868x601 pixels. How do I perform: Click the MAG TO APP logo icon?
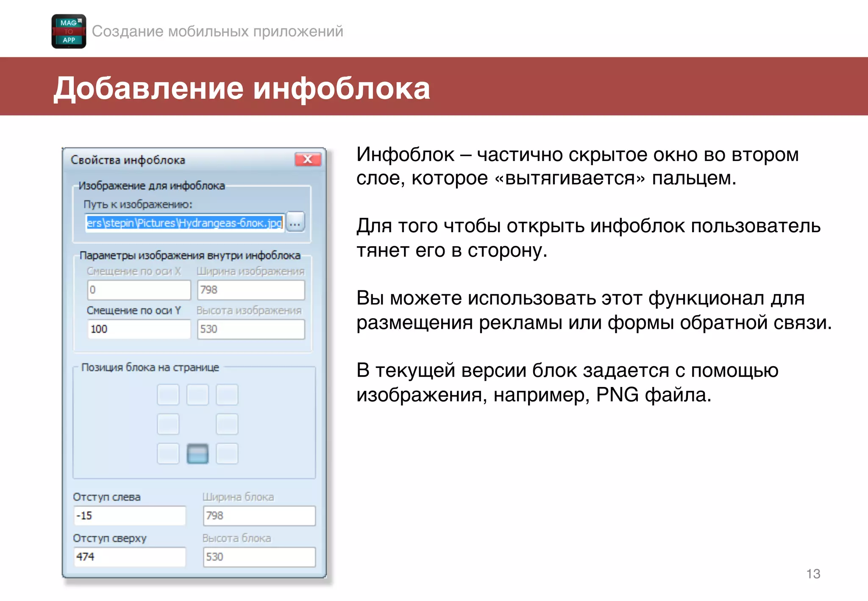[x=69, y=31]
